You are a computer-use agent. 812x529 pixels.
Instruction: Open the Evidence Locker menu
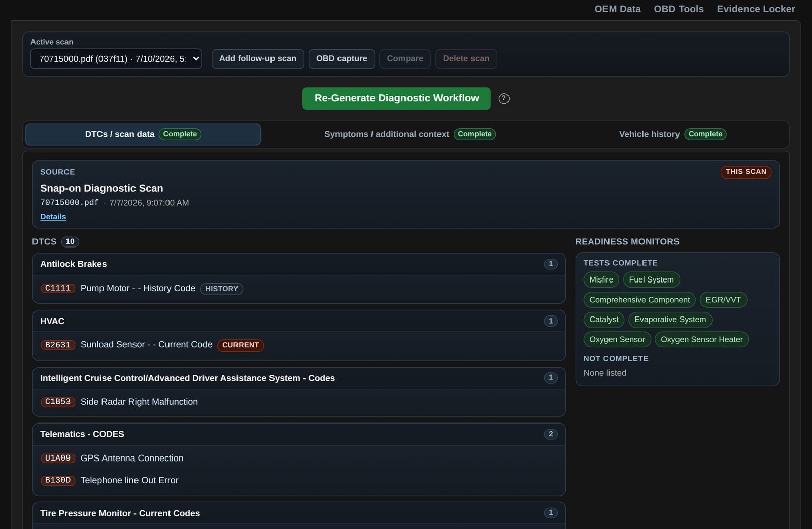point(756,9)
